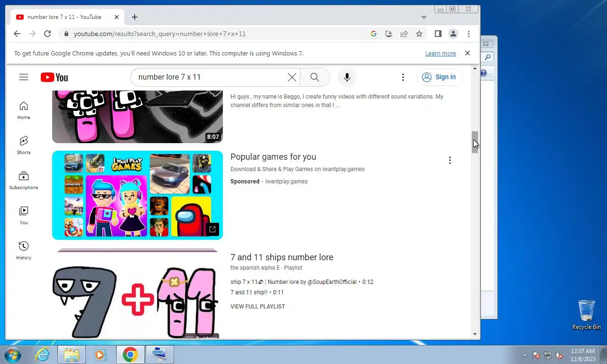Image resolution: width=607 pixels, height=364 pixels.
Task: Open 7 and 11 ships number lore playlist
Action: [x=282, y=257]
